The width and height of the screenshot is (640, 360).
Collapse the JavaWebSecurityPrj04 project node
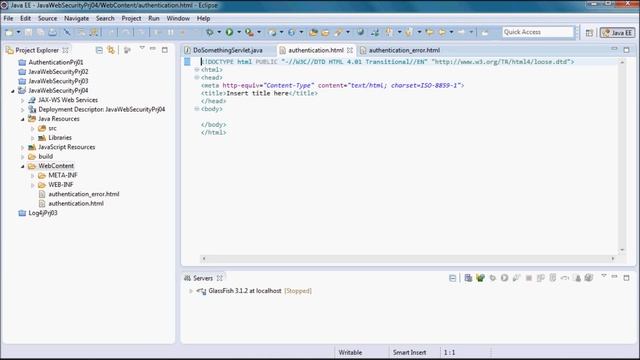[x=13, y=91]
